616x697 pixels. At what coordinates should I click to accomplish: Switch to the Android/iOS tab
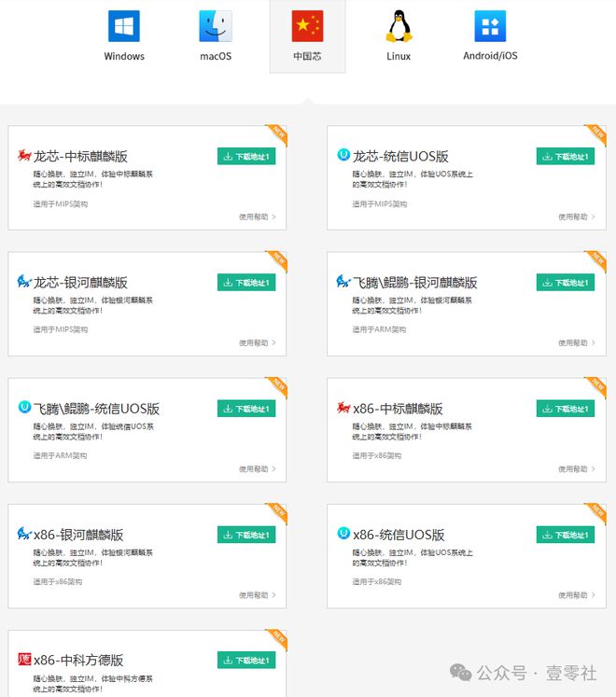(490, 36)
